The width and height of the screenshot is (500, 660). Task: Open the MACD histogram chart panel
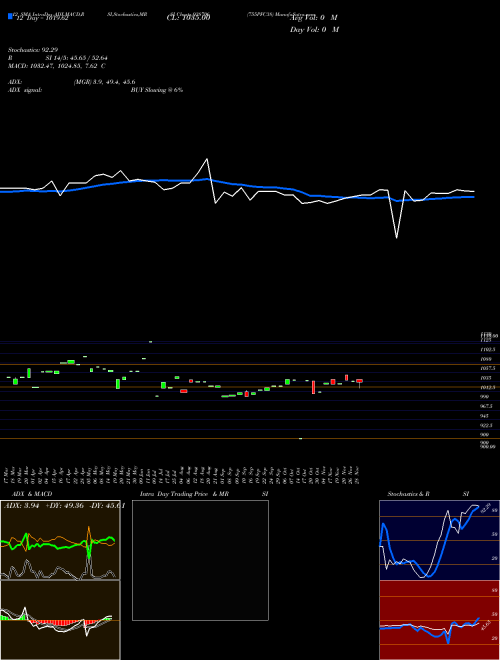point(60,620)
